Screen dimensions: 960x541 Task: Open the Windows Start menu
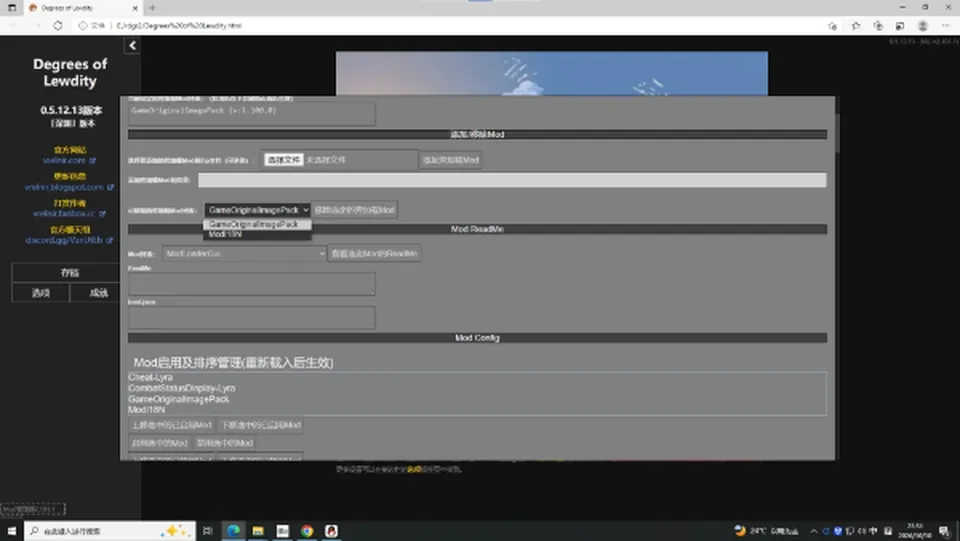click(12, 531)
